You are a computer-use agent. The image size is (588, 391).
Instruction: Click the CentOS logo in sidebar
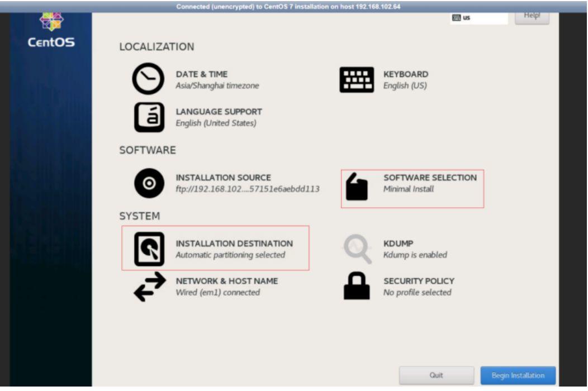coord(51,34)
